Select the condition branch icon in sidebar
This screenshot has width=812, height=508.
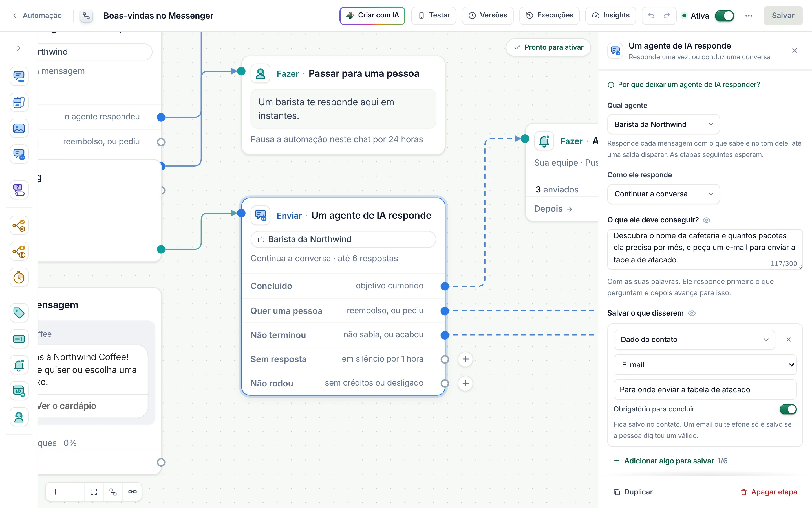19,225
